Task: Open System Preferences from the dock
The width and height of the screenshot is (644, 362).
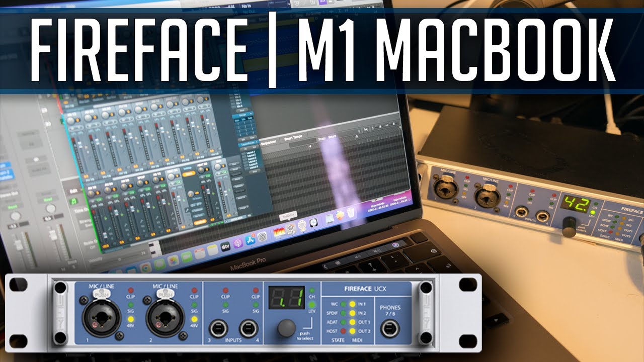Action: pyautogui.click(x=262, y=236)
